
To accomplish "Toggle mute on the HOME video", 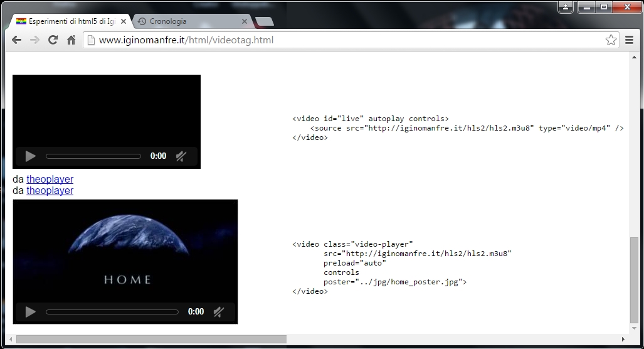I will (x=218, y=312).
